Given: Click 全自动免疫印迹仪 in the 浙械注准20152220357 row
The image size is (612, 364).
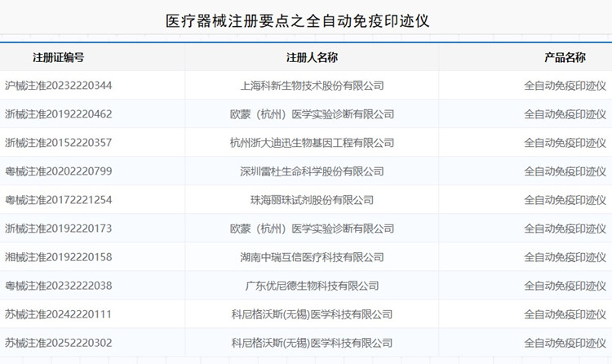Looking at the screenshot, I should tap(565, 143).
